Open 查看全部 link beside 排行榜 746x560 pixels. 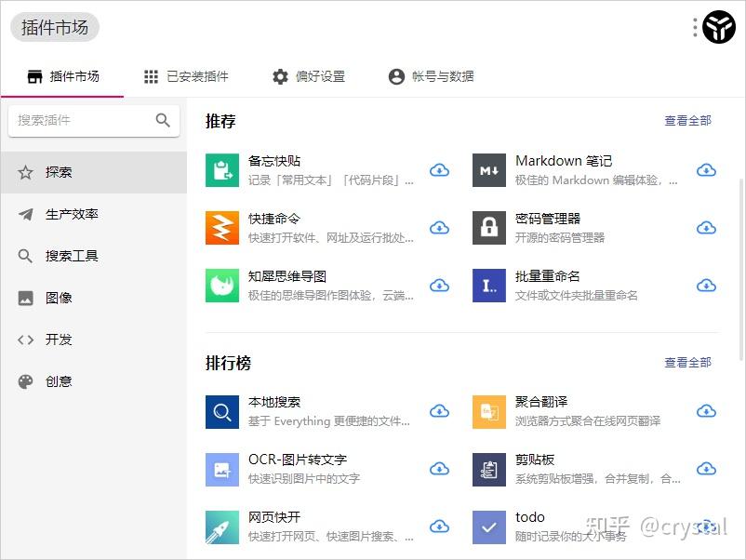pos(687,363)
